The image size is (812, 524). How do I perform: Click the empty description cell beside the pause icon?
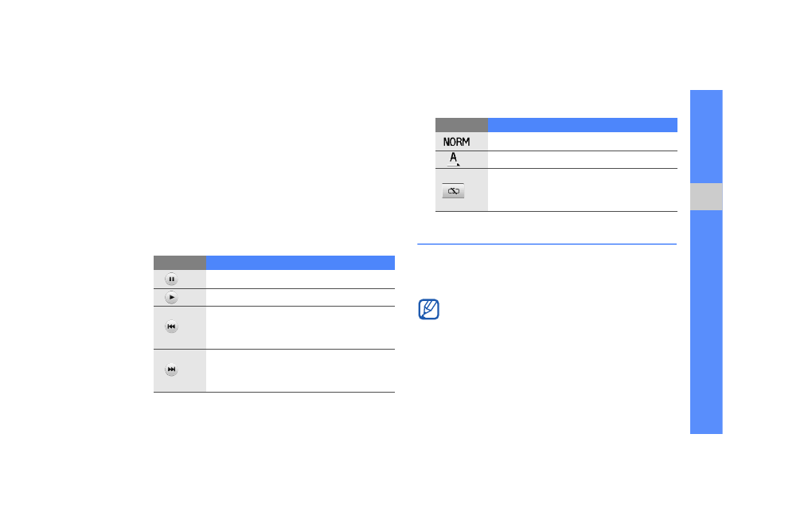tap(300, 279)
